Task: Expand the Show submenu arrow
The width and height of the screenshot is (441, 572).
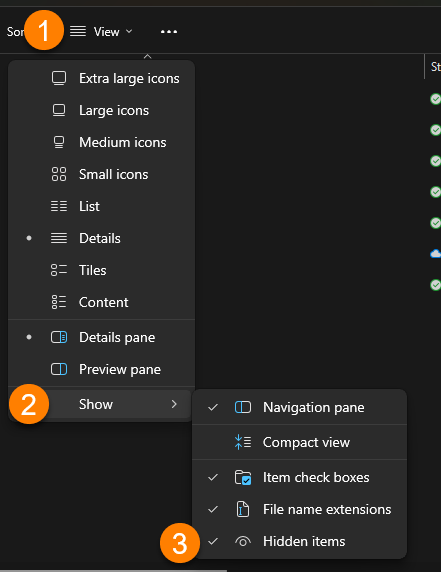Action: point(174,404)
